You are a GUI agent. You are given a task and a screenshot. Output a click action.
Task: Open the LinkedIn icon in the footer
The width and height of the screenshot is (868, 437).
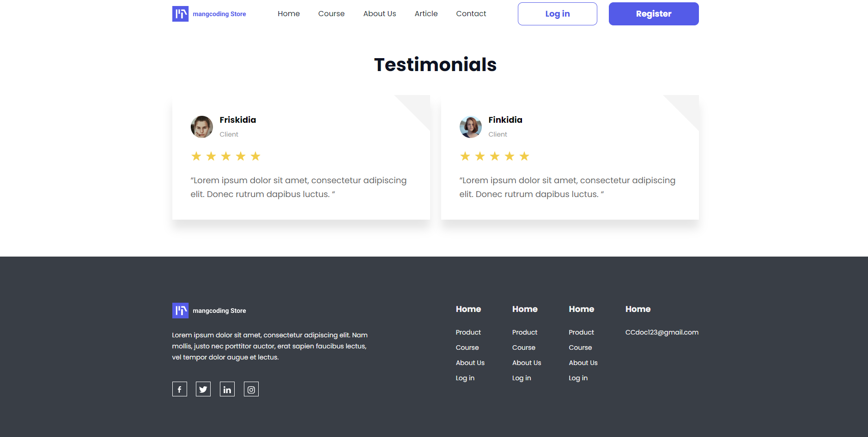[x=227, y=389]
